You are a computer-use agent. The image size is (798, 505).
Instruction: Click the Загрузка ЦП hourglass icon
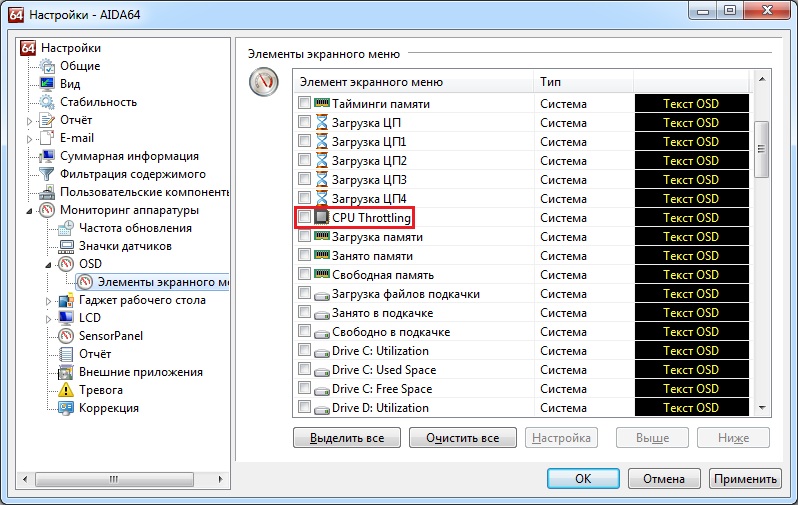(x=322, y=123)
